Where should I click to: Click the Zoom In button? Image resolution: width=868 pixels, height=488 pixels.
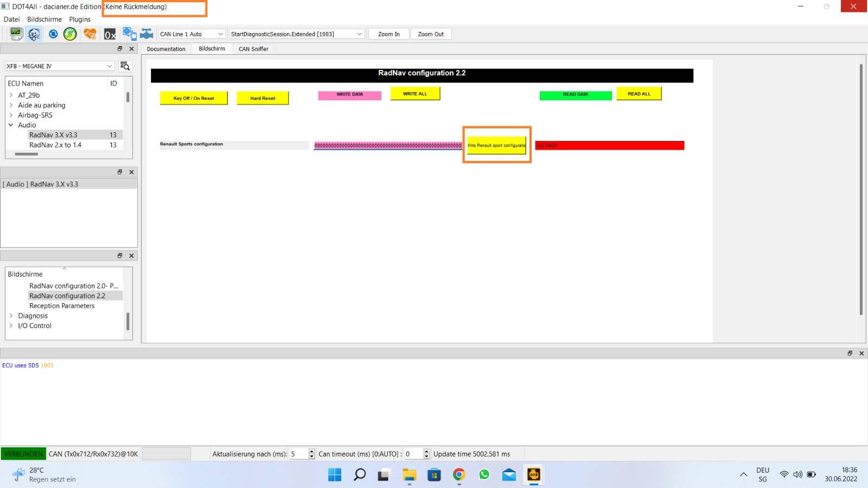point(388,34)
